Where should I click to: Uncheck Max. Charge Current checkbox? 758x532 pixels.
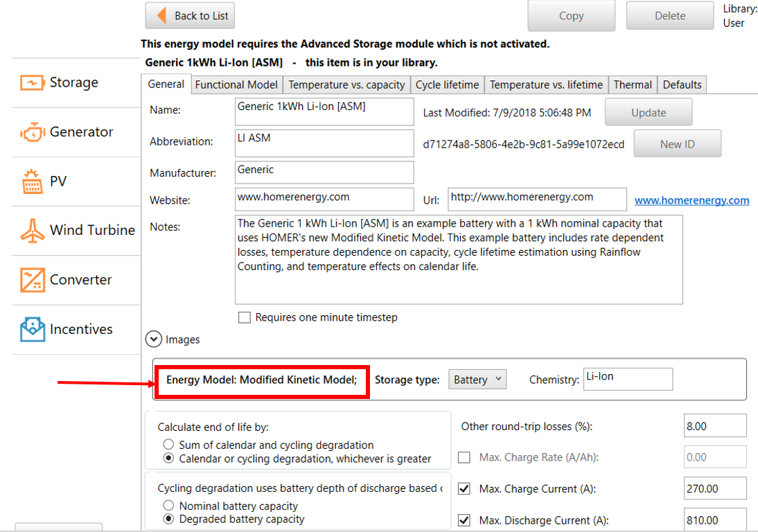point(464,489)
